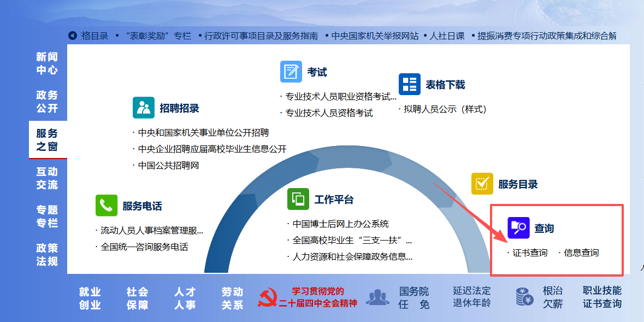Click the party emblem hammer-sickle icon
The image size is (644, 322).
click(267, 298)
